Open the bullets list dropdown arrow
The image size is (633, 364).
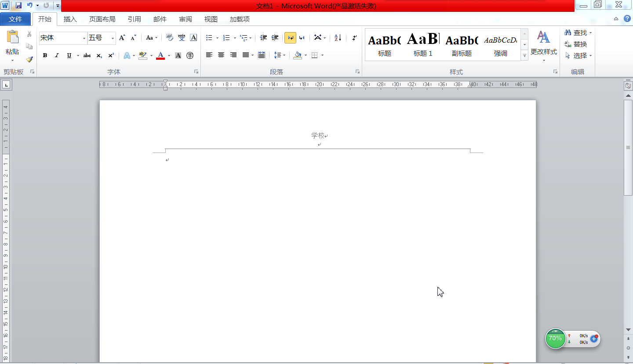[x=217, y=38]
